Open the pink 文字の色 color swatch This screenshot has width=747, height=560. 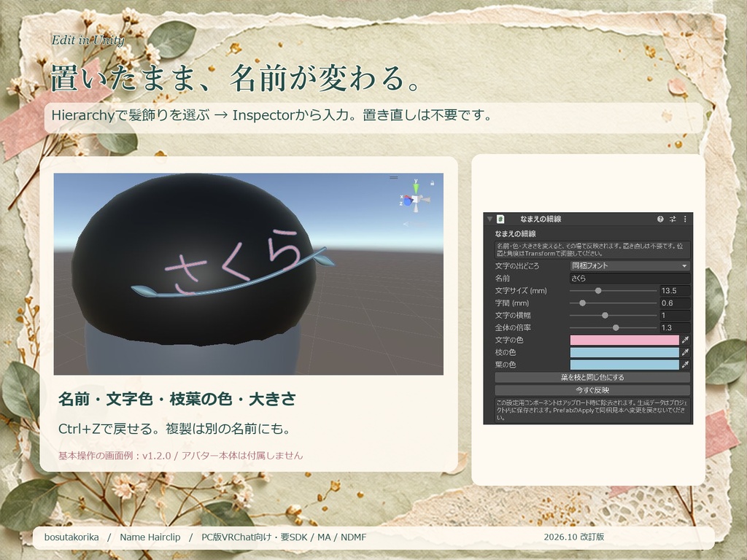pyautogui.click(x=624, y=340)
